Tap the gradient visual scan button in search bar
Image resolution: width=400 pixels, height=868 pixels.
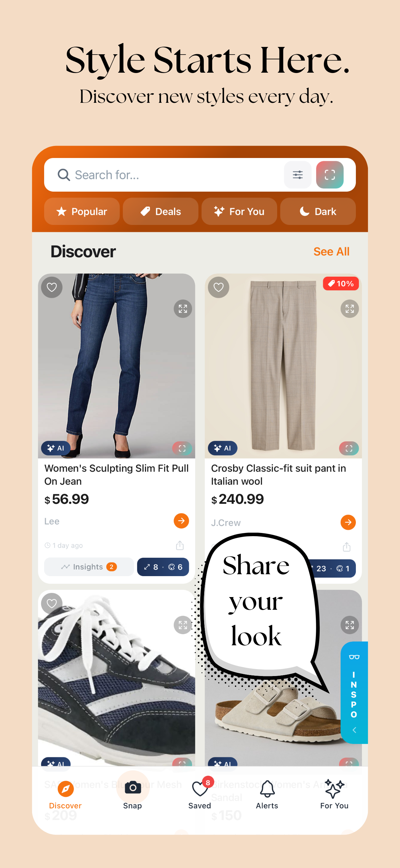coord(330,174)
